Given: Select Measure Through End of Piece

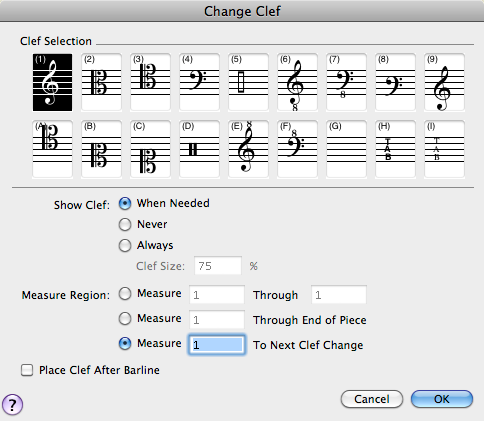Looking at the screenshot, I should (x=125, y=319).
